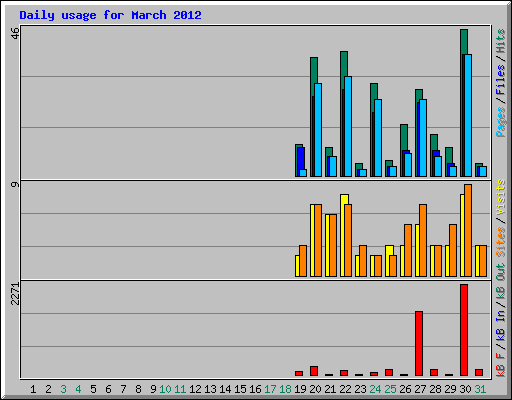The image size is (512, 400).
Task: Click day 20 on the bottom axis
Action: pos(315,389)
